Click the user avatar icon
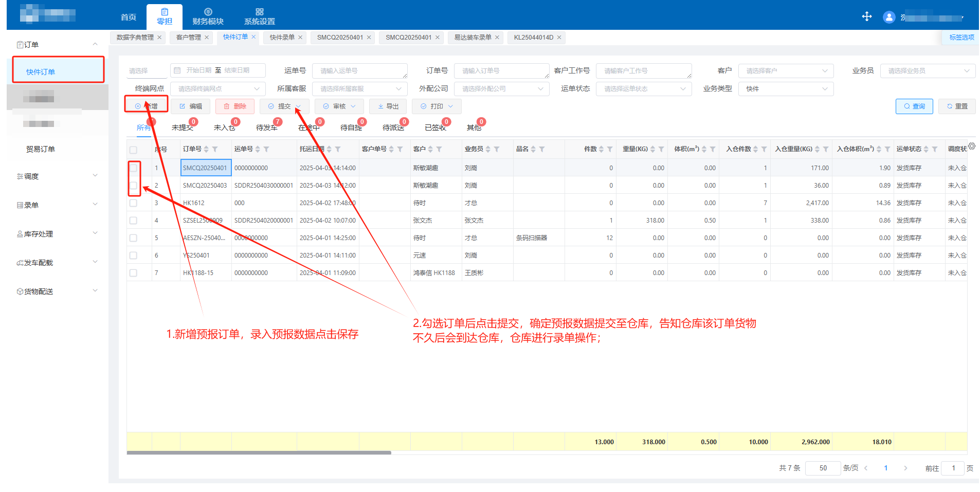 (x=889, y=17)
